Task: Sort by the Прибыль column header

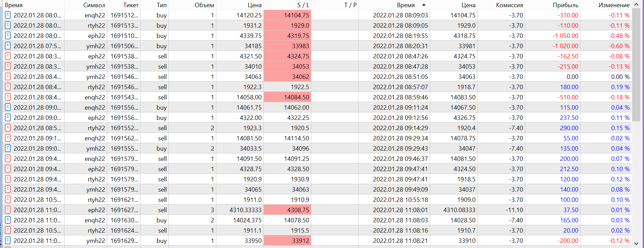Action: point(565,5)
